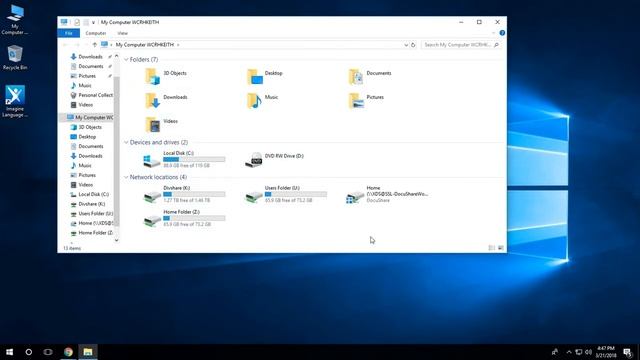Show hidden system tray icons
Image resolution: width=640 pixels, height=360 pixels.
(x=569, y=352)
